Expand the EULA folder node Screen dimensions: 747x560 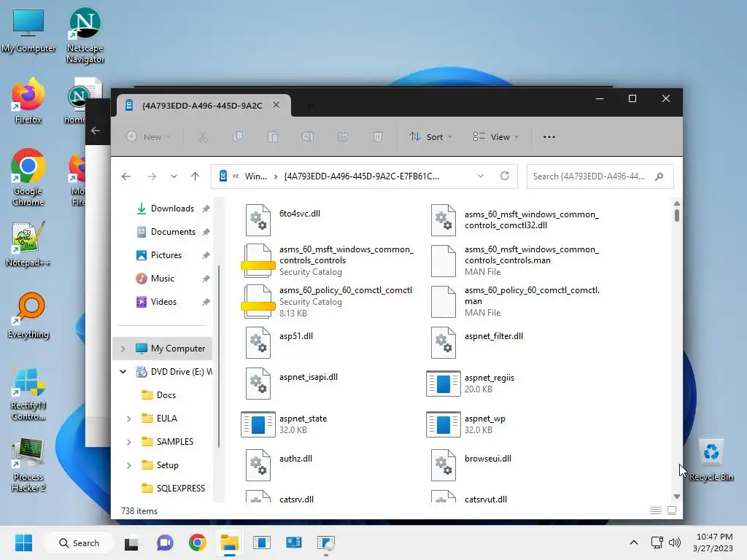pyautogui.click(x=128, y=419)
